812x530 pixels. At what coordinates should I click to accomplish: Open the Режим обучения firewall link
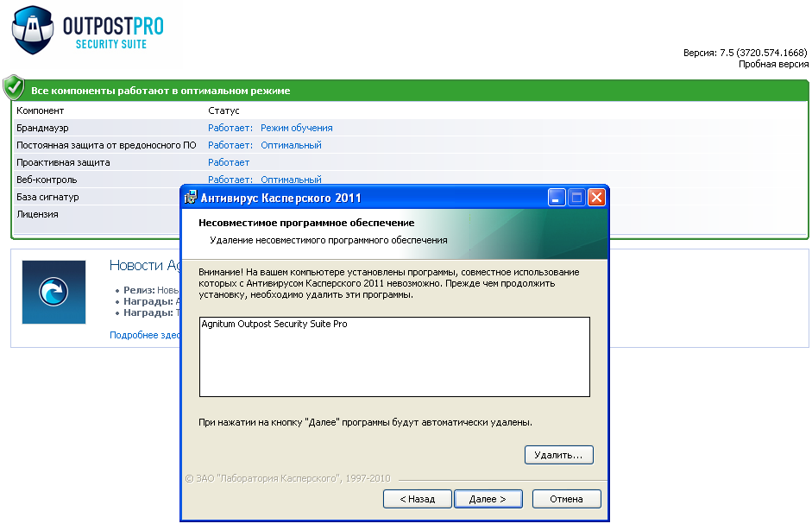pyautogui.click(x=296, y=128)
